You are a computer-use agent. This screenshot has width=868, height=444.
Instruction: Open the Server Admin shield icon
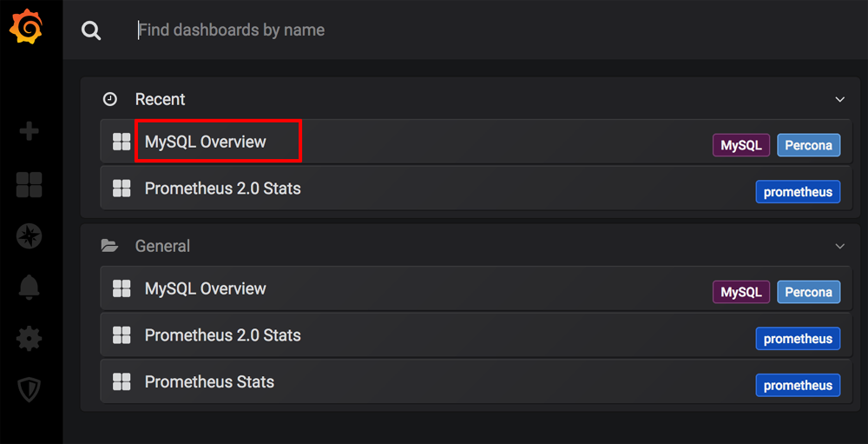[x=30, y=389]
